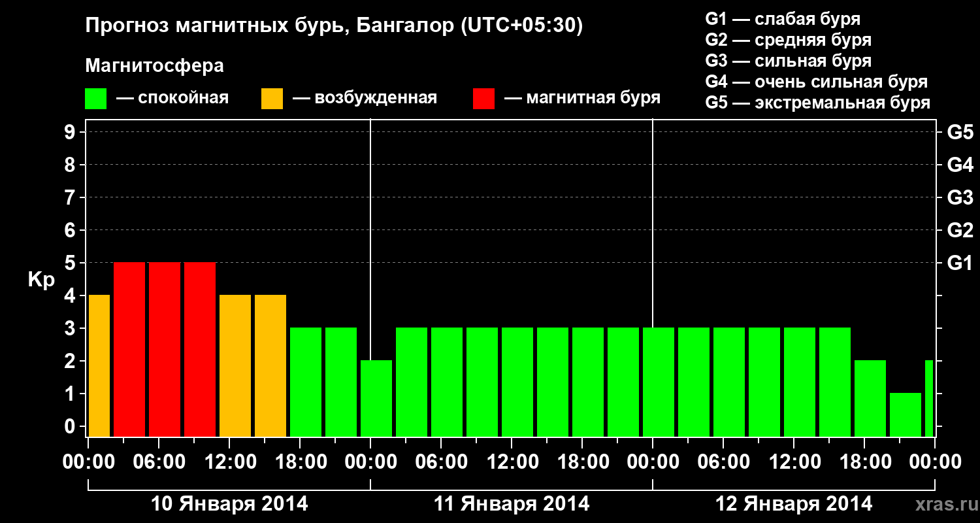Click the — спокойная legend label
Screen dimensions: 980x523
(x=172, y=98)
